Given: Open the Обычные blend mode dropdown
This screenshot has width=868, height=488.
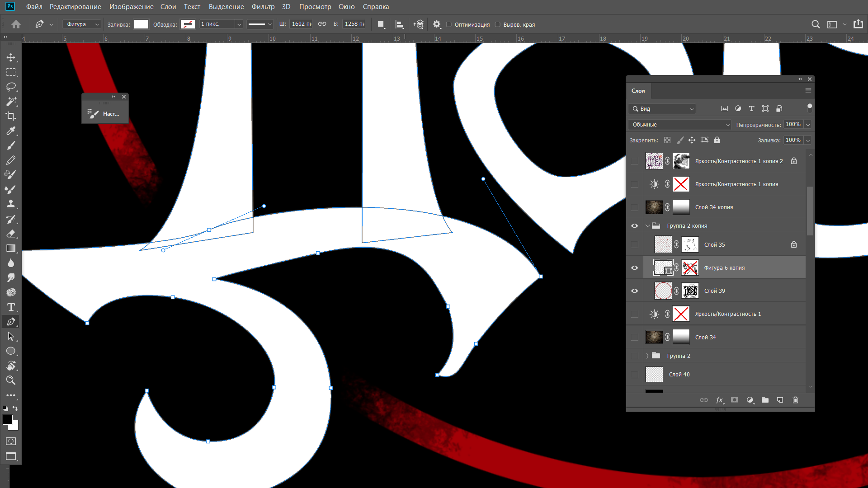Looking at the screenshot, I should tap(679, 125).
